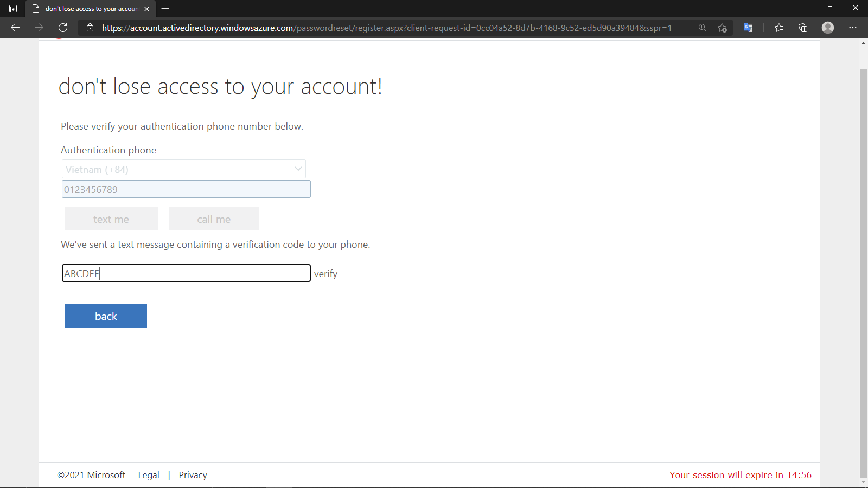This screenshot has width=868, height=488.
Task: Click the translate page icon
Action: [x=748, y=28]
